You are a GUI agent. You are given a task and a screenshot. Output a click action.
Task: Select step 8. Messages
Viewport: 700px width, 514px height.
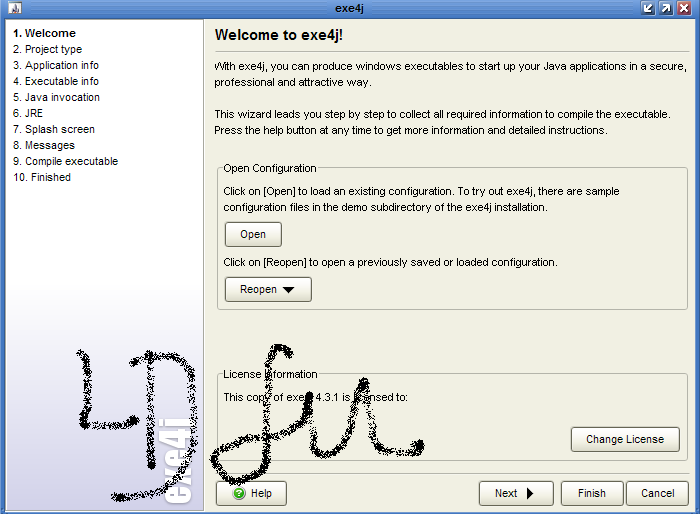coord(44,146)
